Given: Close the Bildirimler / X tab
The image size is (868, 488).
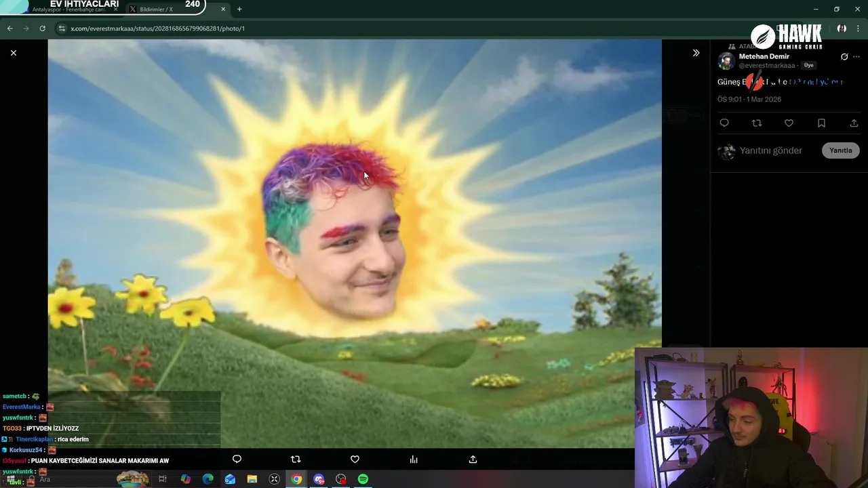Looking at the screenshot, I should point(222,9).
